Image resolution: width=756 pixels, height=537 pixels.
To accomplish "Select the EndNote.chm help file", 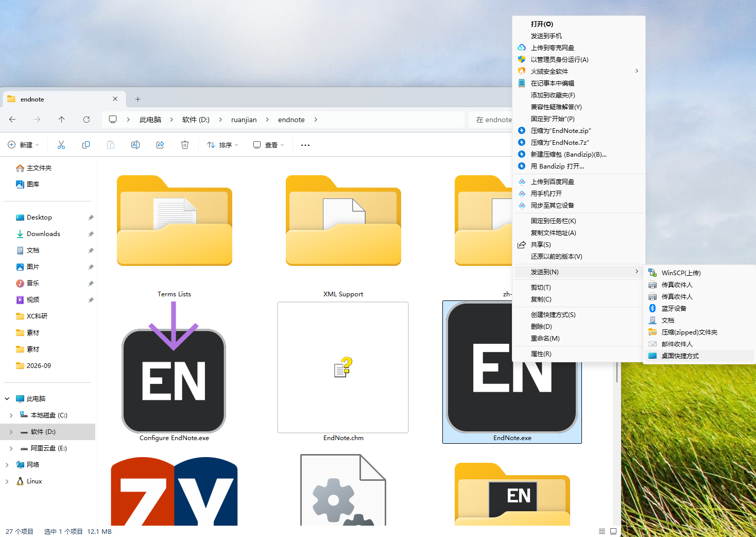I will [343, 367].
